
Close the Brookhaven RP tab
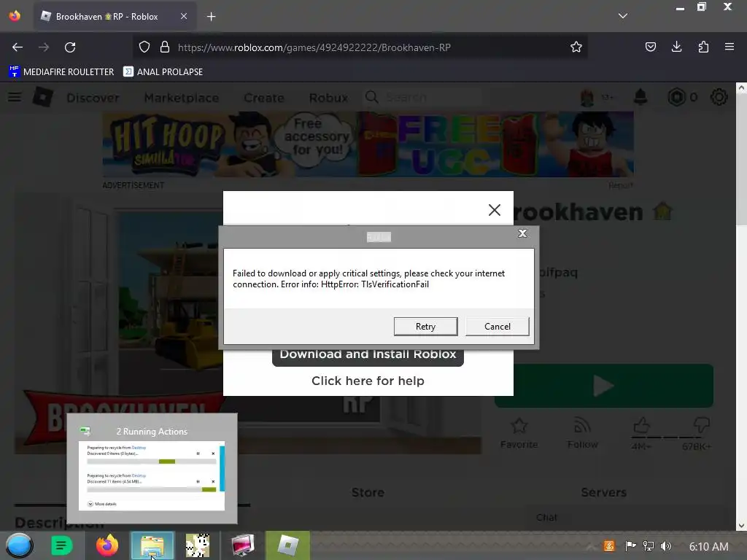[x=184, y=16]
